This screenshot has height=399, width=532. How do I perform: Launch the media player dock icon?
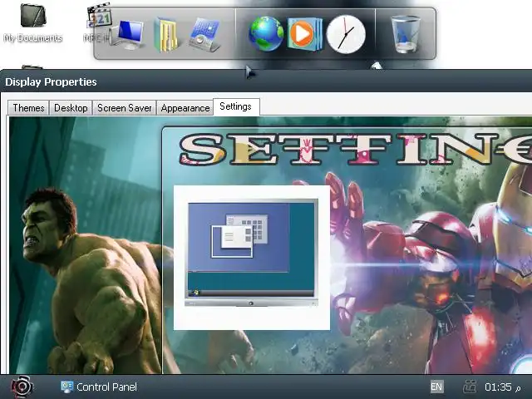(x=305, y=34)
